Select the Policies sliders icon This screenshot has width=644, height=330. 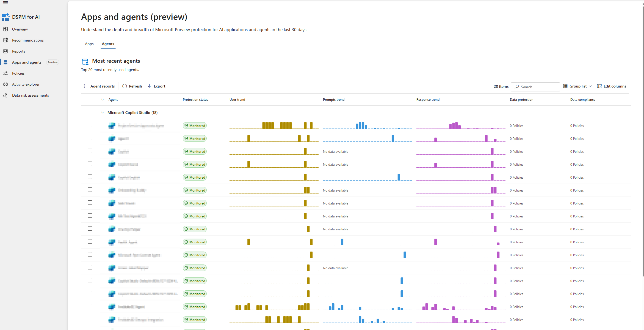(x=5, y=73)
